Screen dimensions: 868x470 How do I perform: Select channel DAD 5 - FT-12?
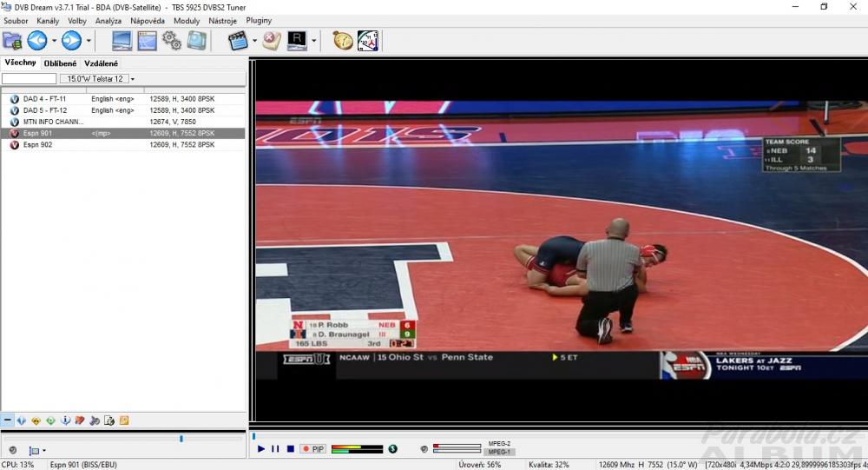[123, 110]
